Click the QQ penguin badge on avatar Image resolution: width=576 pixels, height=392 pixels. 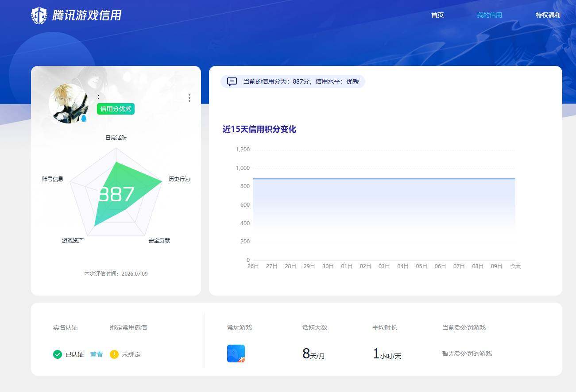(83, 118)
